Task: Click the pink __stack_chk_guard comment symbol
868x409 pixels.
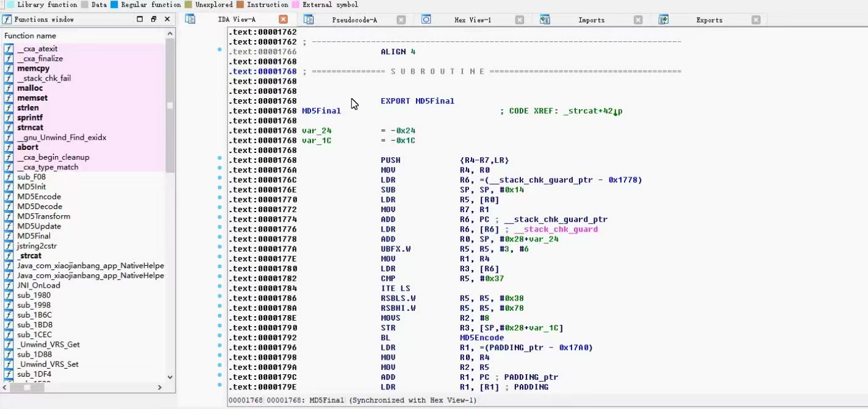Action: (556, 229)
